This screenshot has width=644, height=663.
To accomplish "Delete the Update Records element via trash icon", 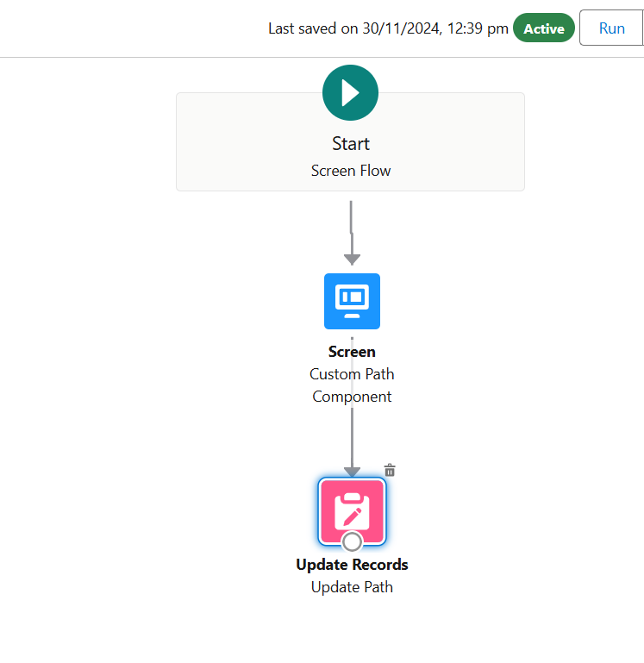I will click(390, 470).
